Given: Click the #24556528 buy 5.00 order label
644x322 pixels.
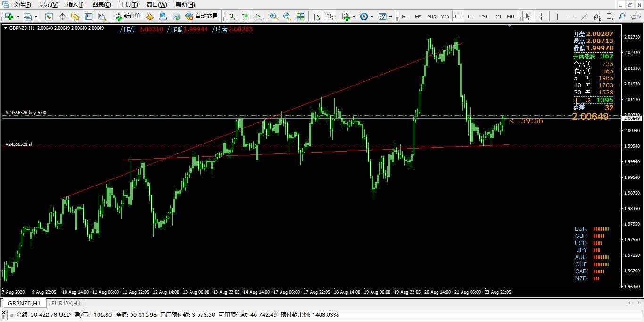Looking at the screenshot, I should 25,113.
